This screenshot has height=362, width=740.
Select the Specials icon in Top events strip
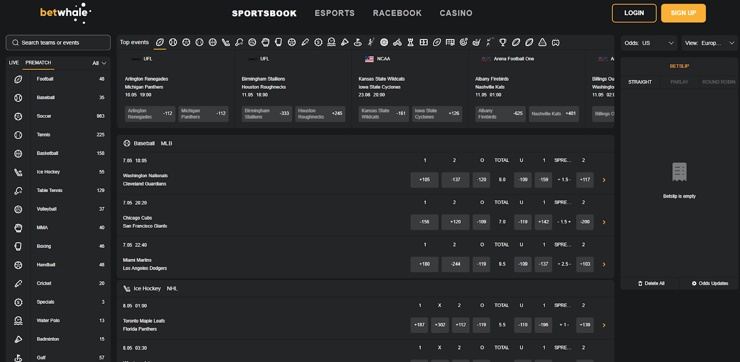tap(318, 42)
